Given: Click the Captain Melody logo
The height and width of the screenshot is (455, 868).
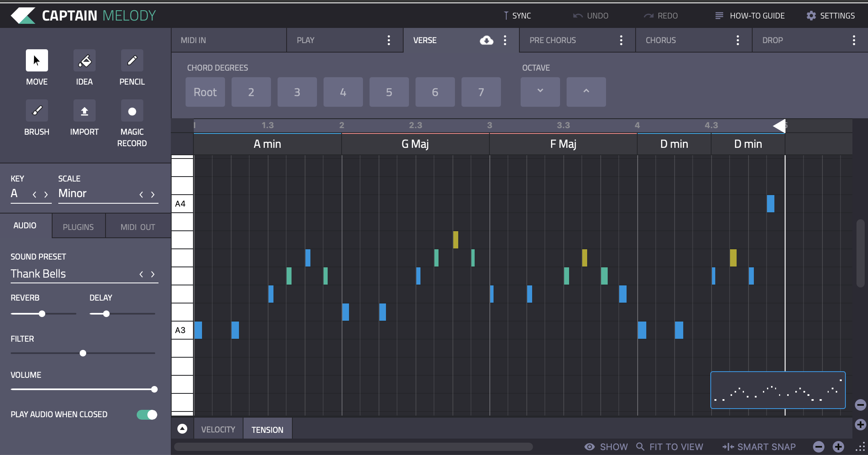Looking at the screenshot, I should 23,16.
